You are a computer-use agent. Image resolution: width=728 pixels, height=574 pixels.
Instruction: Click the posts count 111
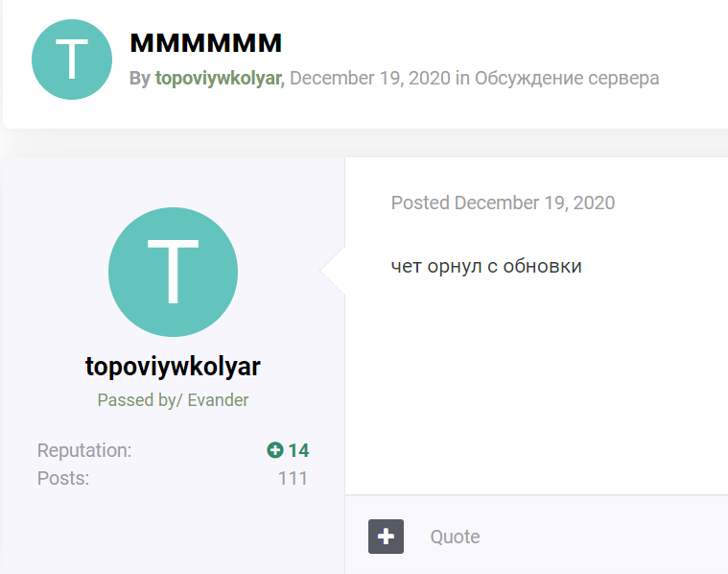(x=293, y=478)
